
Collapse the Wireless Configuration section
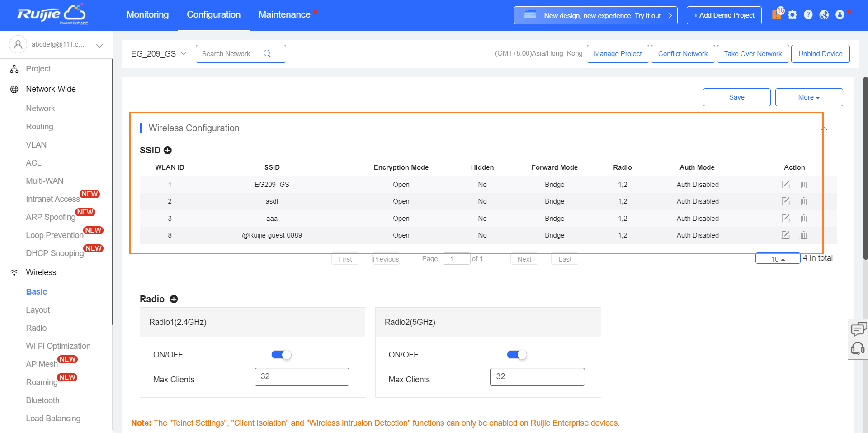(824, 128)
